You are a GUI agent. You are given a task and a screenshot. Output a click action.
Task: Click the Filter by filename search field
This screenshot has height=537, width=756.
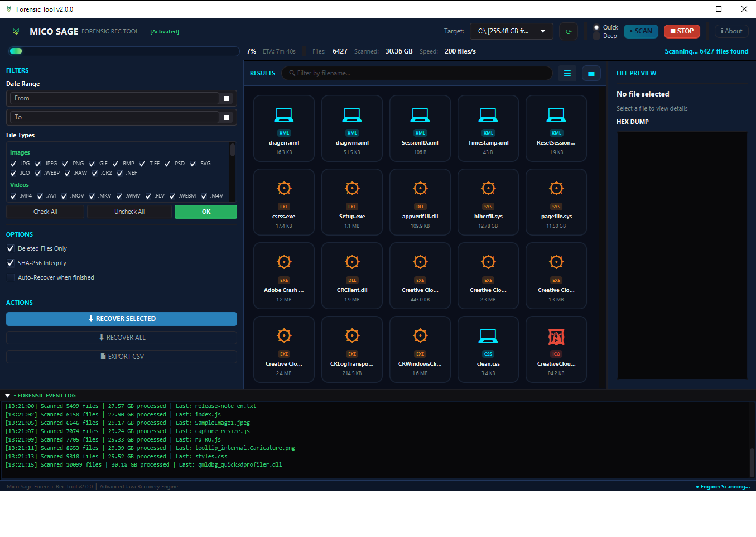417,73
